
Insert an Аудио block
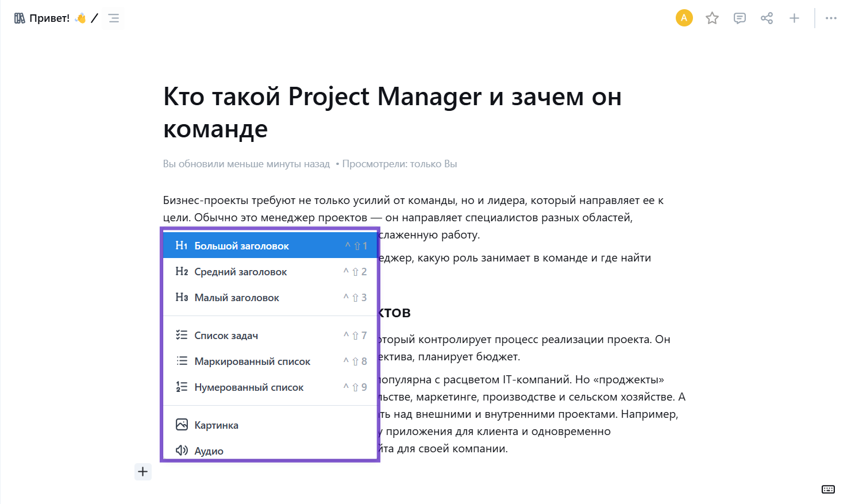coord(270,450)
